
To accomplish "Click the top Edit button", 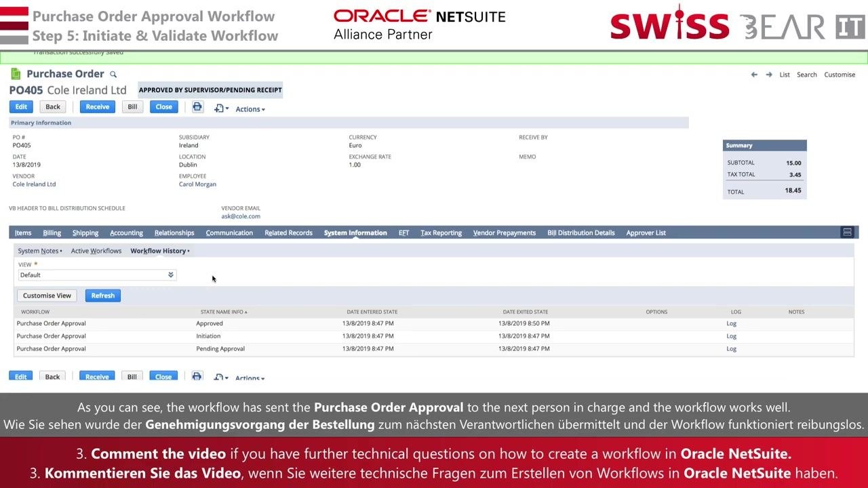I will point(21,107).
